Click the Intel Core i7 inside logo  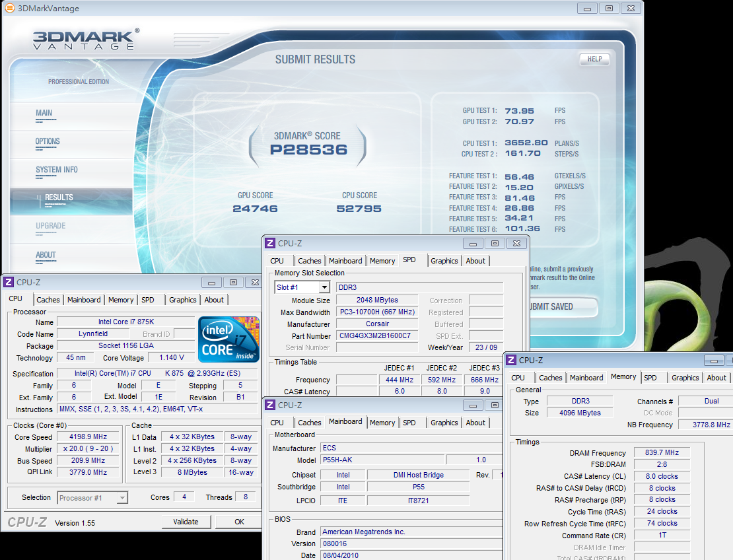tap(228, 339)
